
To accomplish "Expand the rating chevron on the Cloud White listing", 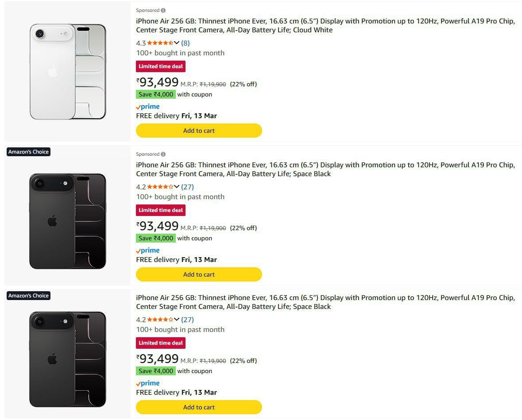I will 177,43.
